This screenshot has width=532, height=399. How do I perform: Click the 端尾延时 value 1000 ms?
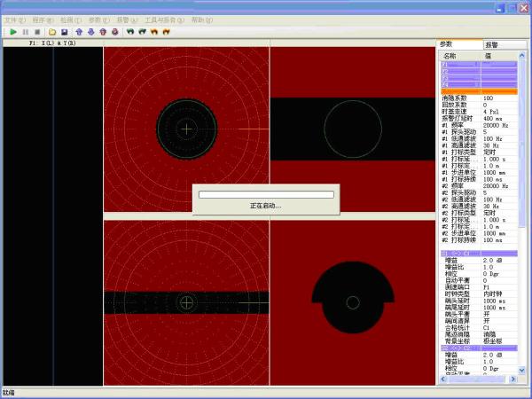click(x=495, y=308)
